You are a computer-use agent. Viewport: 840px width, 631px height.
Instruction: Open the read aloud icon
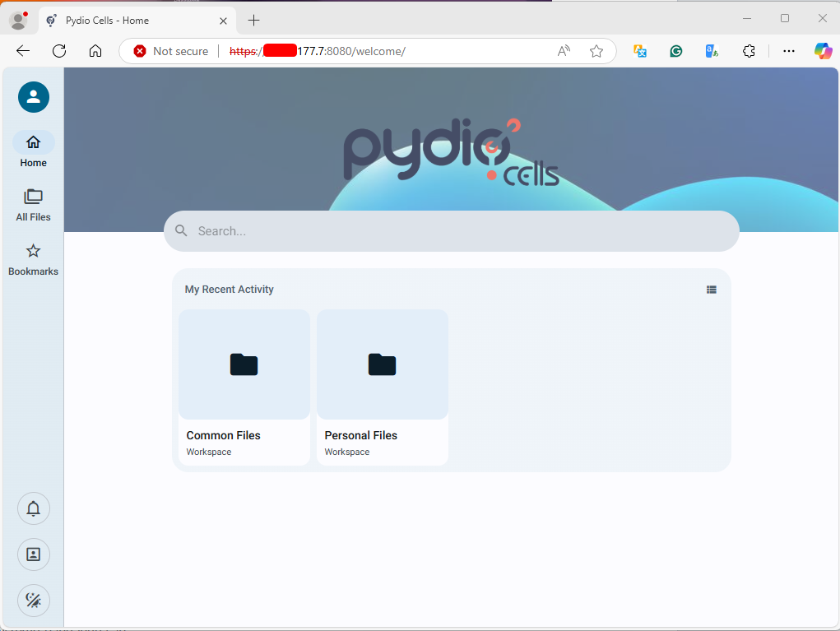pyautogui.click(x=564, y=51)
